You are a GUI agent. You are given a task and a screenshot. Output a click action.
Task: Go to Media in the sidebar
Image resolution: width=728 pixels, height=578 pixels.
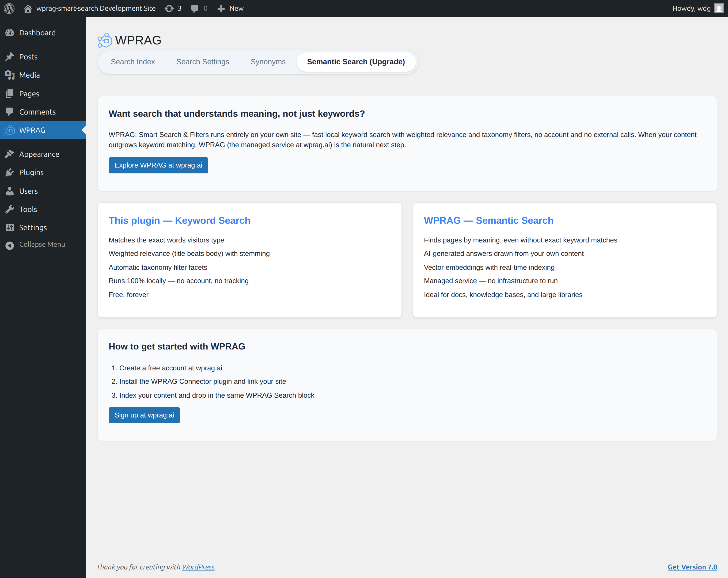43,75
